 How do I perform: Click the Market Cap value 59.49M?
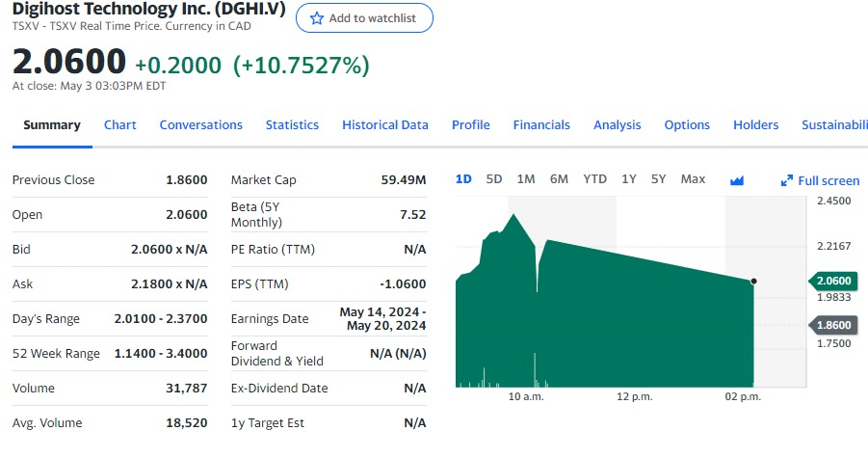404,180
